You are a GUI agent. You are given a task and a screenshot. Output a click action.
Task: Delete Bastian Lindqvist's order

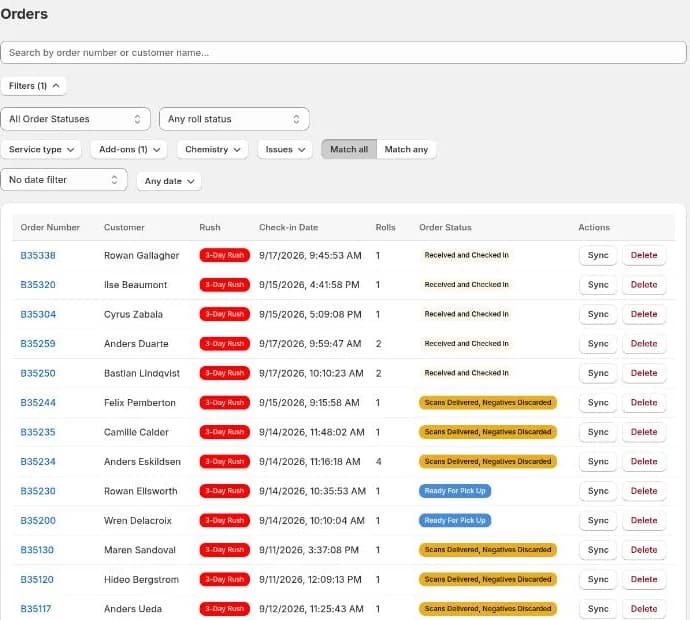[x=644, y=373]
